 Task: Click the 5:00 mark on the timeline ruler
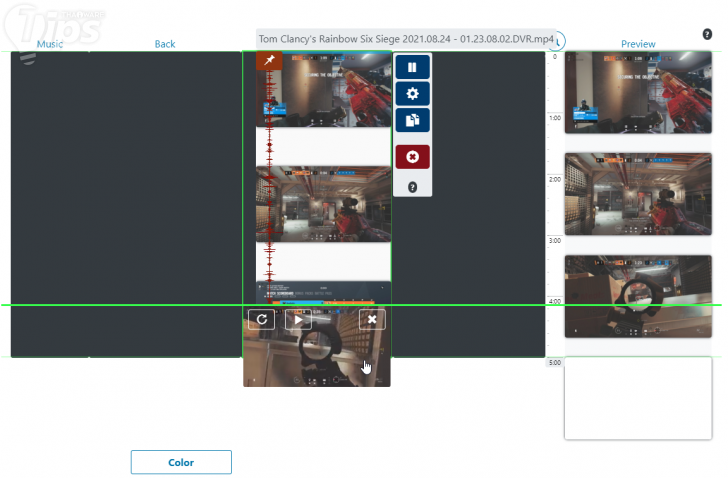[x=555, y=362]
